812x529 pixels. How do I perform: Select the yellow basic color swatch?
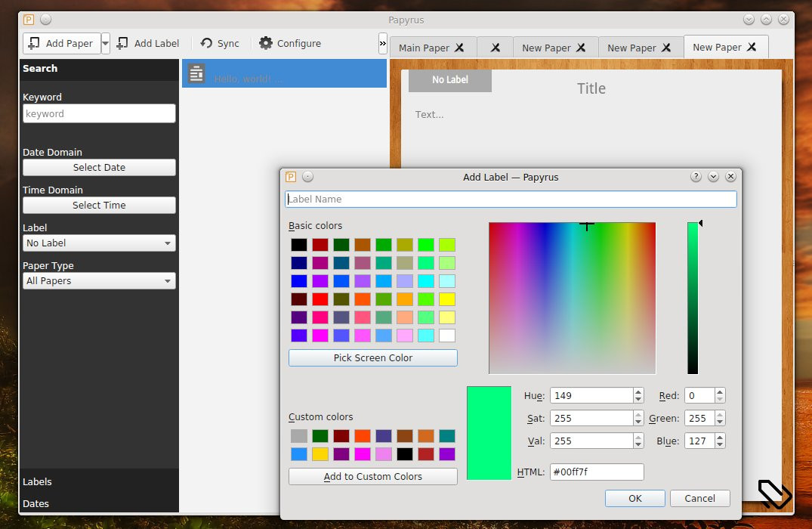tap(447, 299)
